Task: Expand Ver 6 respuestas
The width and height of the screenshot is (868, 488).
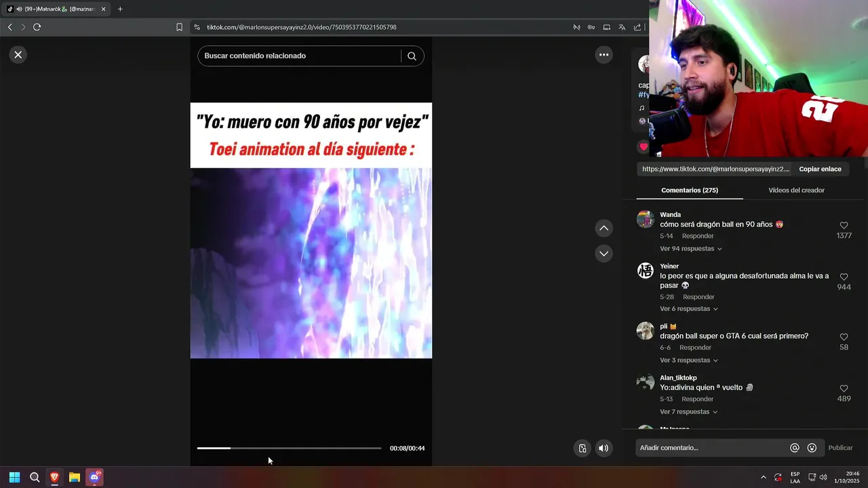Action: (x=688, y=309)
